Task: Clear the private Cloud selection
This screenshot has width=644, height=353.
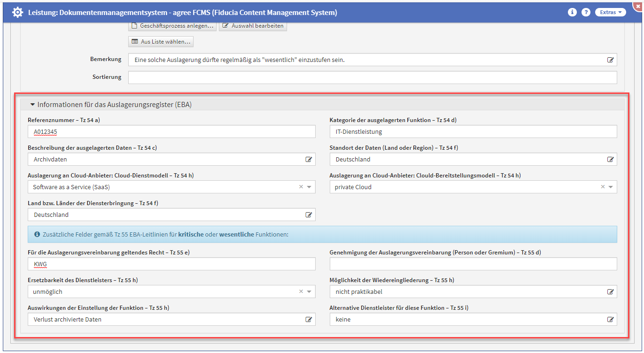Action: pos(603,187)
